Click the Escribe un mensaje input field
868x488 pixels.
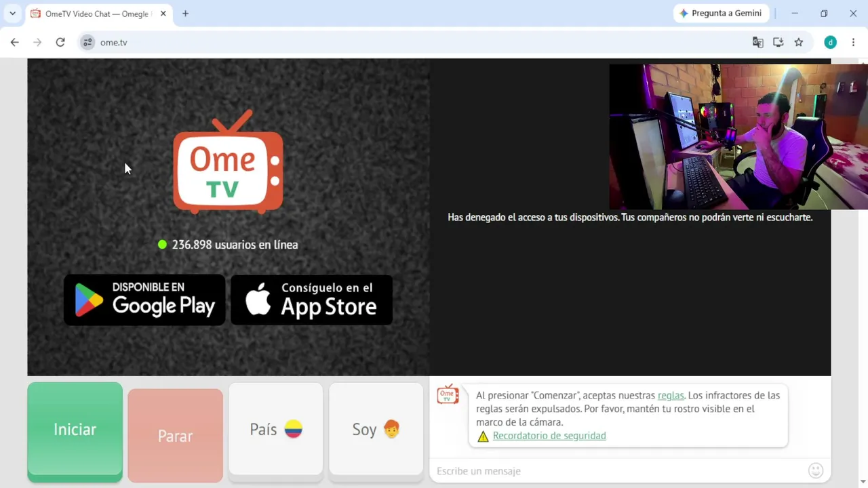(x=617, y=471)
